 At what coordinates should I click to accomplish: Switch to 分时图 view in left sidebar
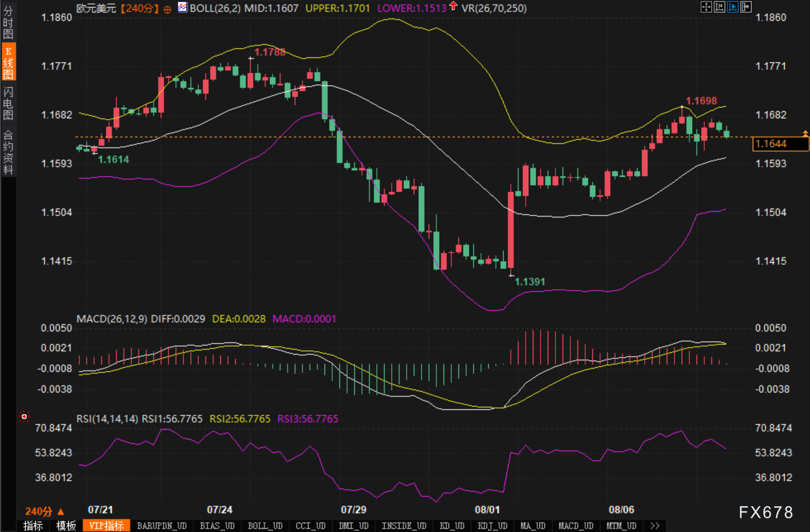(8, 23)
